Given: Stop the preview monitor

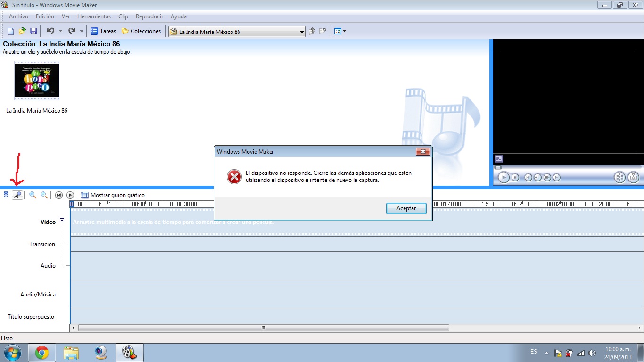Looking at the screenshot, I should click(x=515, y=177).
